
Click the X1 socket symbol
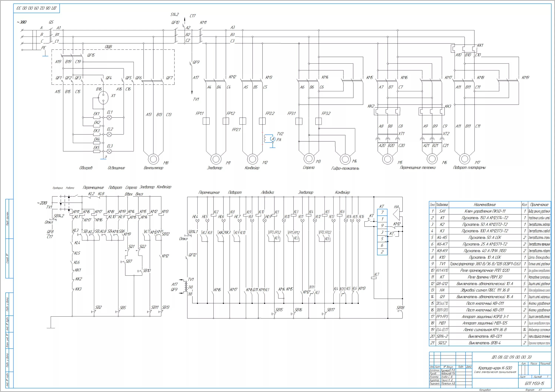pos(103,98)
